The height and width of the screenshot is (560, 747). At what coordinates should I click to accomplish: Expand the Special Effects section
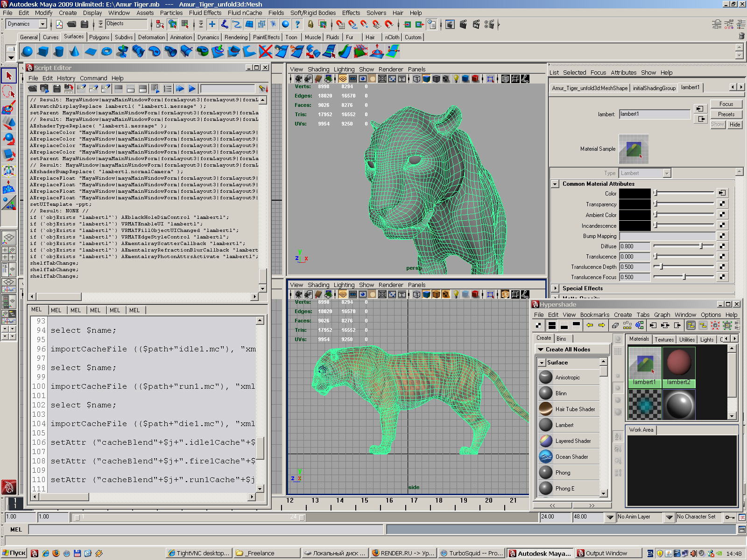[x=555, y=288]
